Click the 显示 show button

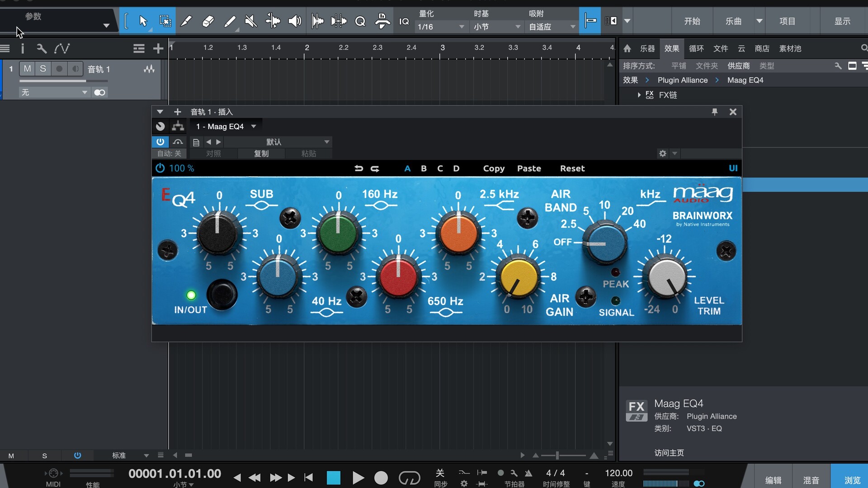pos(842,21)
